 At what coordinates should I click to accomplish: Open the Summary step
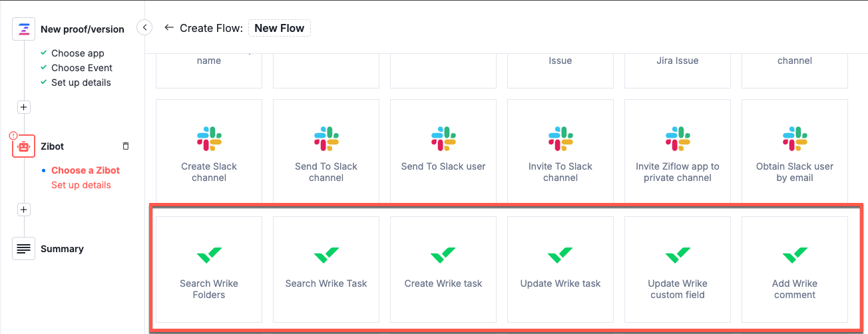(x=61, y=249)
